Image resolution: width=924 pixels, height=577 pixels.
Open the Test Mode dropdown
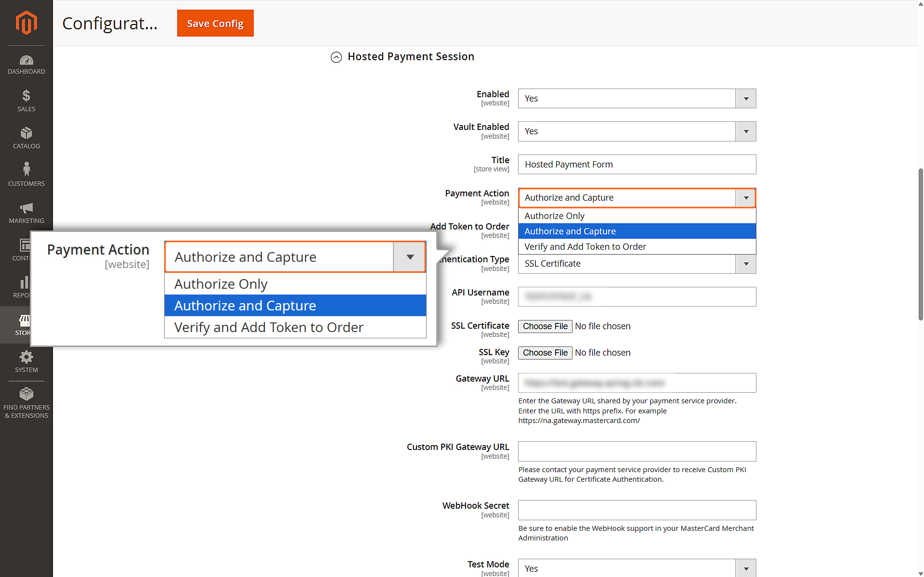(637, 568)
